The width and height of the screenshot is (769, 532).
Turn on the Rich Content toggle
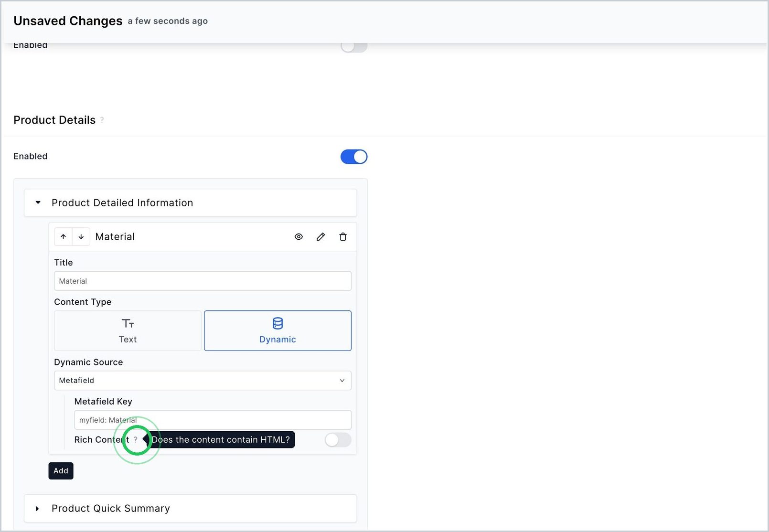(x=338, y=440)
